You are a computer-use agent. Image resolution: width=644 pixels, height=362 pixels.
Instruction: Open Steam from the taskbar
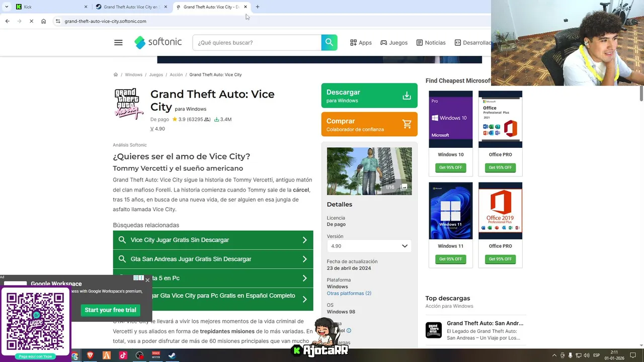[x=172, y=355]
